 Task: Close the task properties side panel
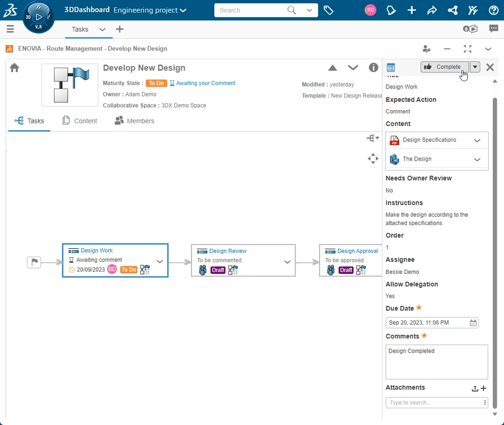pyautogui.click(x=490, y=67)
